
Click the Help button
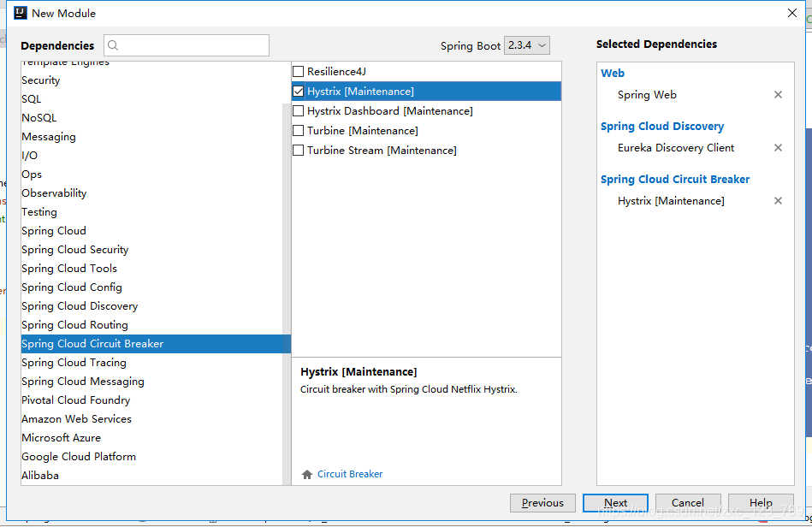[x=761, y=503]
